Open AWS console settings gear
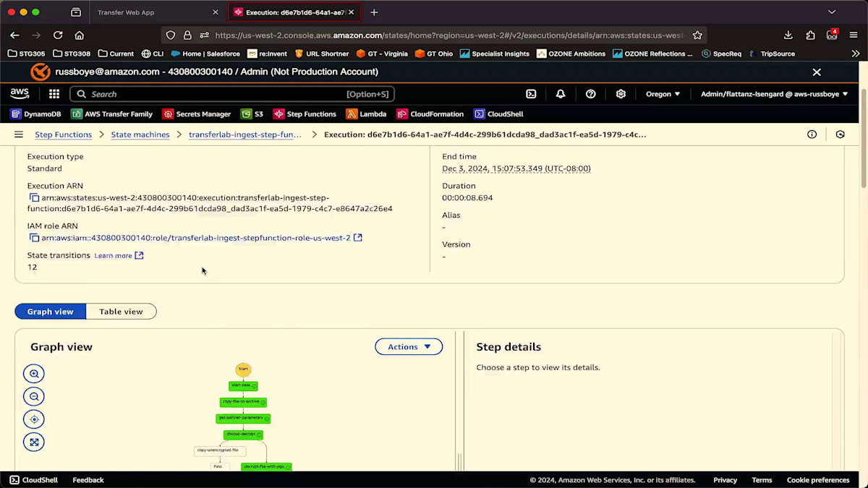This screenshot has height=488, width=868. (621, 94)
